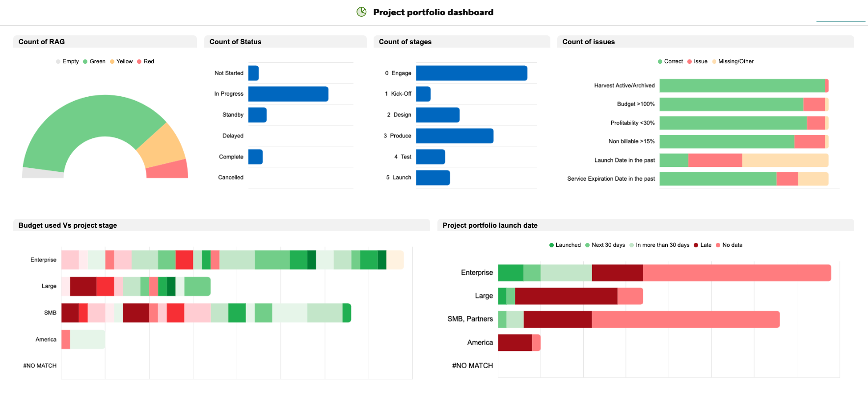The height and width of the screenshot is (399, 868).
Task: Click orange segment of Launch Date in the past
Action: point(786,160)
